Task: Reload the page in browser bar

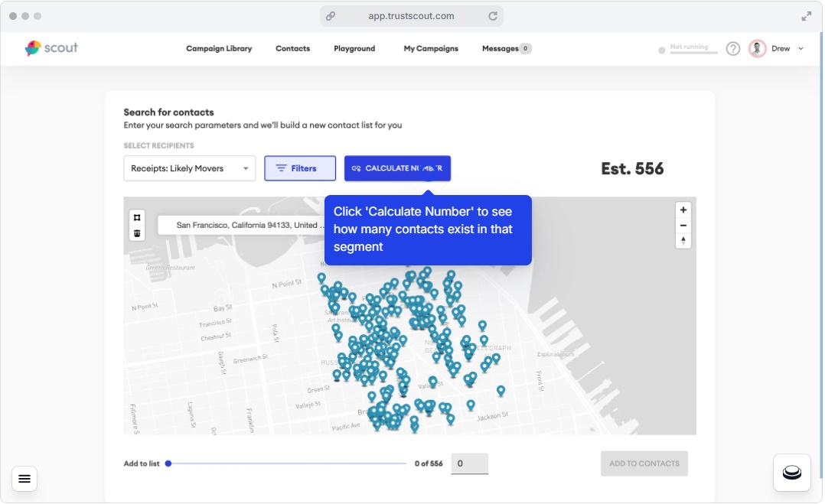Action: pos(493,16)
